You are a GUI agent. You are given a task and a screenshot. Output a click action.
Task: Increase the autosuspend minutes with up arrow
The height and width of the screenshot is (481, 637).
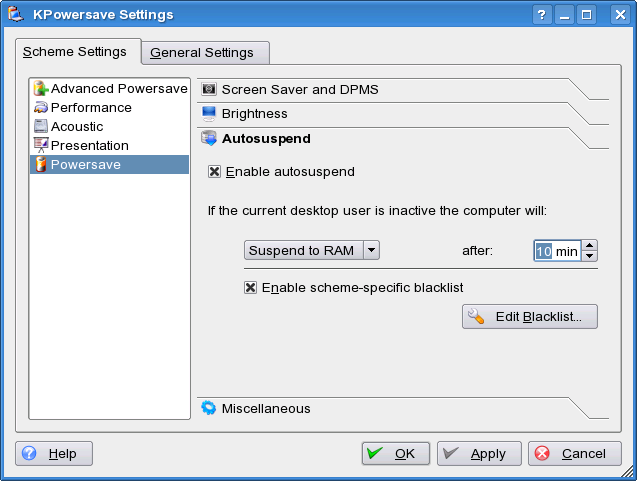point(589,245)
